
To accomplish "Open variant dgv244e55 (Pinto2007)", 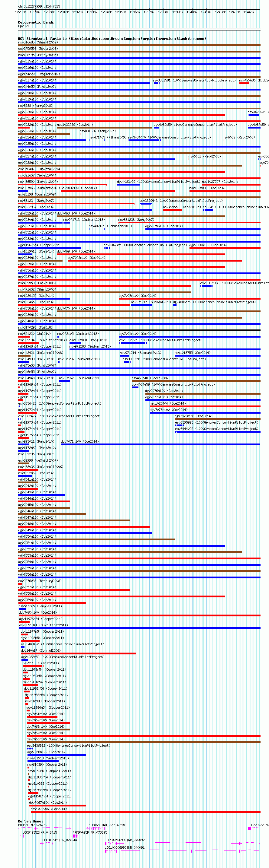I will [x=37, y=87].
